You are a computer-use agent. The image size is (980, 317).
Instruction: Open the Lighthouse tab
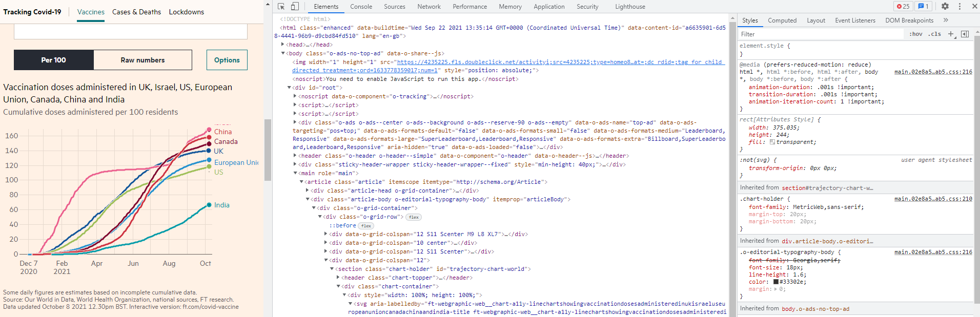[630, 7]
